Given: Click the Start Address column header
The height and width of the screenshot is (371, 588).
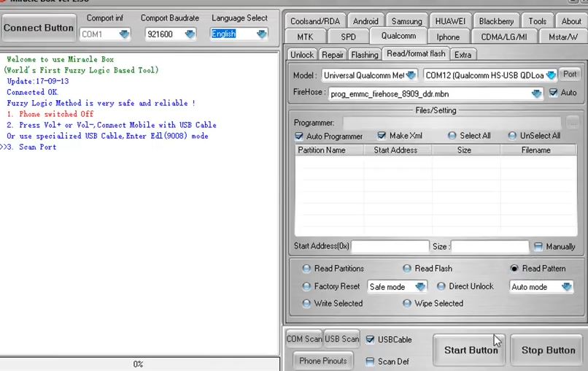Looking at the screenshot, I should point(397,150).
